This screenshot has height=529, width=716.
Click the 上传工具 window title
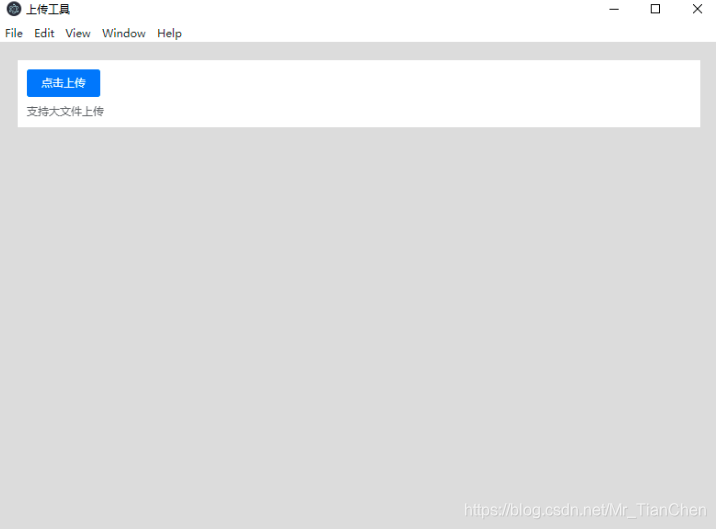[48, 9]
